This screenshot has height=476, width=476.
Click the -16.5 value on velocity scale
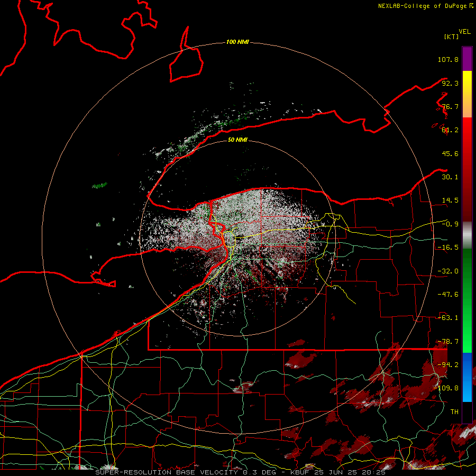[x=448, y=248]
